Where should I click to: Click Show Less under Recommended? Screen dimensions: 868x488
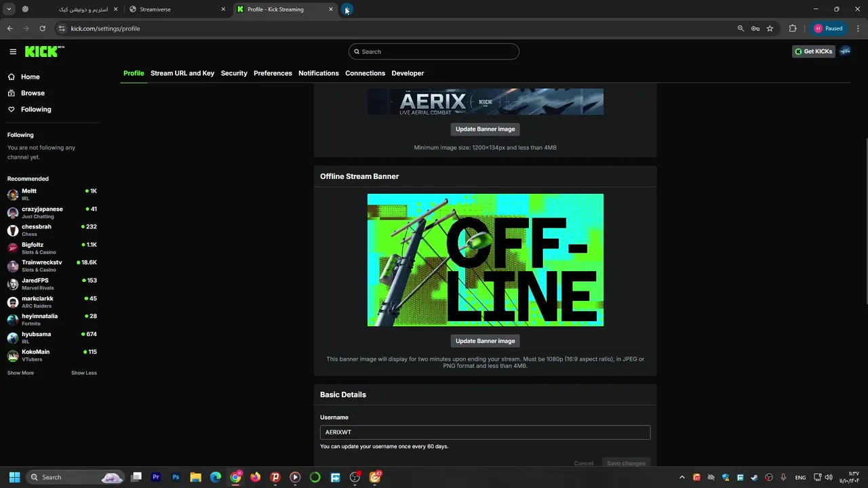click(84, 373)
